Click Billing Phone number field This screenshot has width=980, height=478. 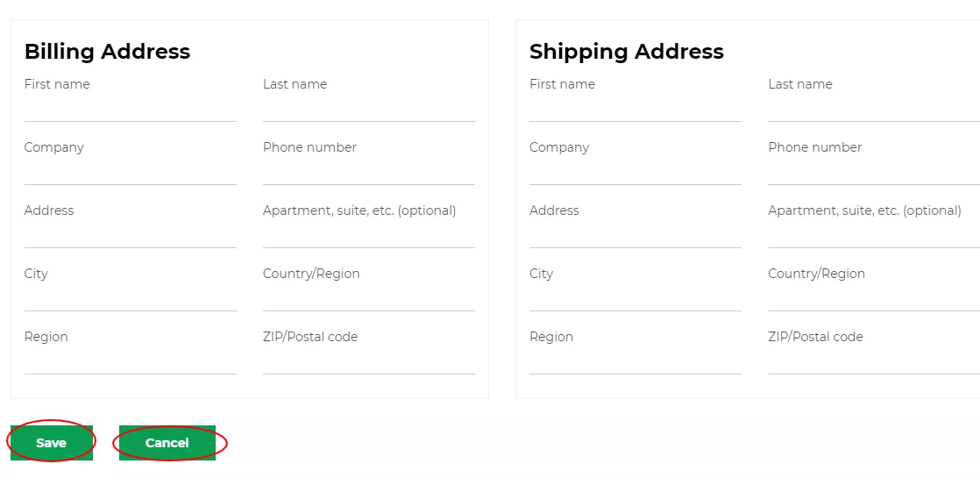click(369, 172)
